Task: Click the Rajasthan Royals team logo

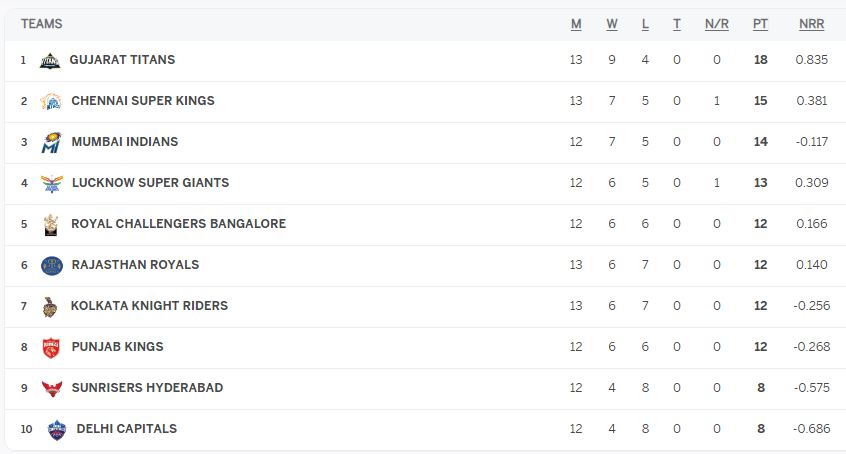Action: [x=51, y=266]
